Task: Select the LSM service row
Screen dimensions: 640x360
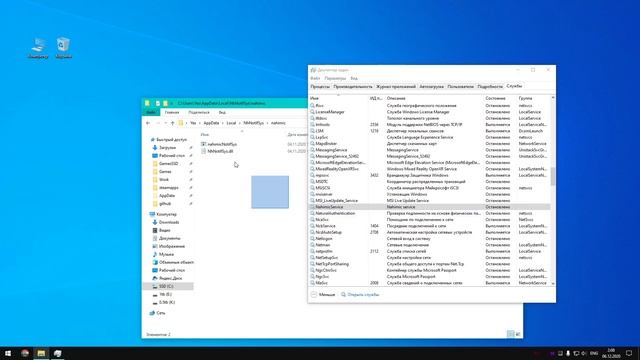Action: coord(429,131)
